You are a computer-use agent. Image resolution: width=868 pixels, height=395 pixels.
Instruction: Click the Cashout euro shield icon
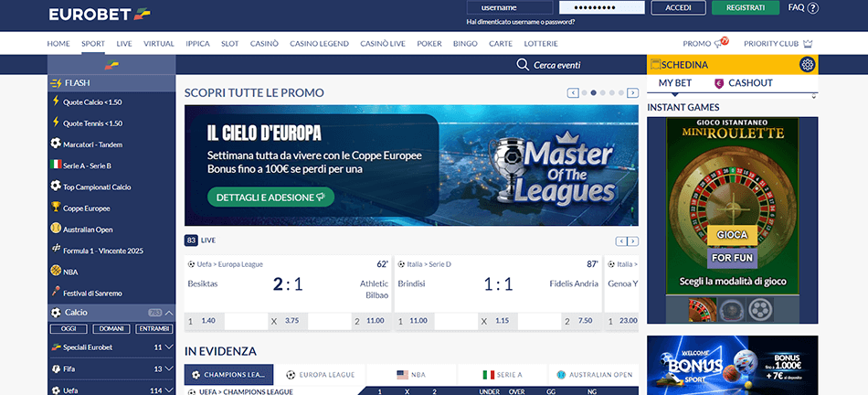(x=718, y=83)
